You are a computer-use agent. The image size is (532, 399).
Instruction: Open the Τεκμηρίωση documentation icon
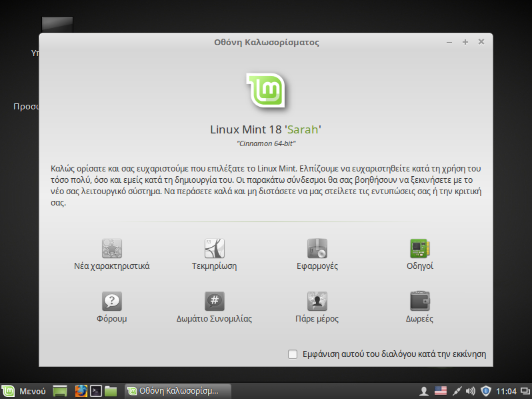click(215, 248)
